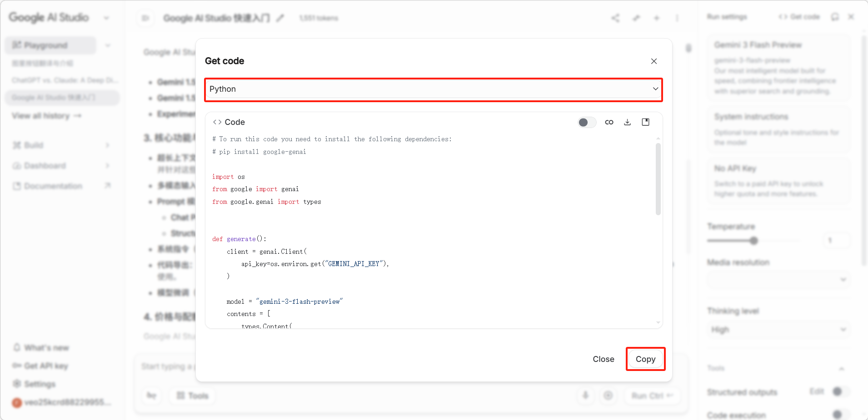
Task: Click the "def generate():" code line
Action: (239, 239)
